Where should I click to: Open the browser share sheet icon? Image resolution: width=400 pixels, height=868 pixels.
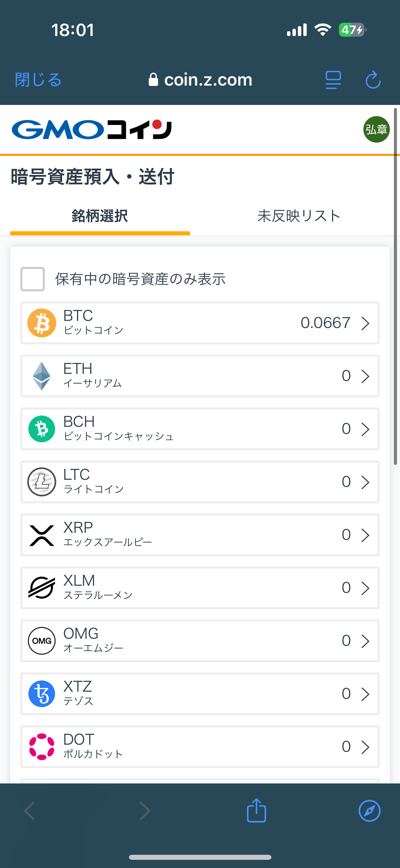256,811
